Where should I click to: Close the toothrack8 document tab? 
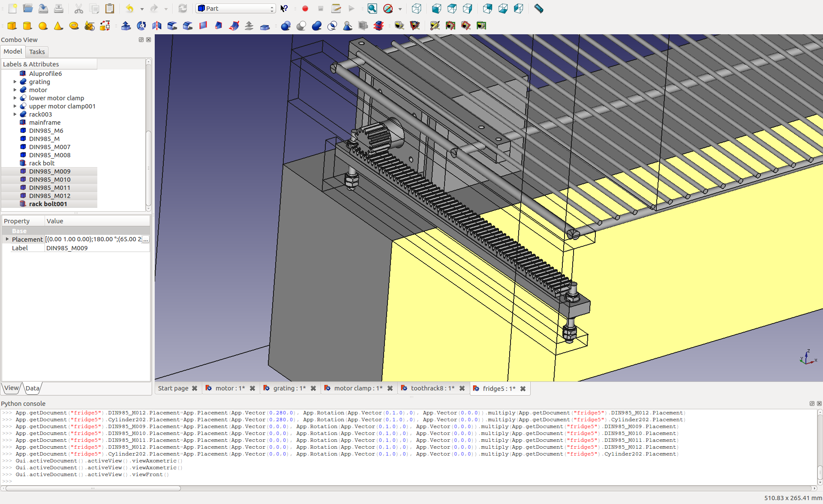(x=462, y=388)
